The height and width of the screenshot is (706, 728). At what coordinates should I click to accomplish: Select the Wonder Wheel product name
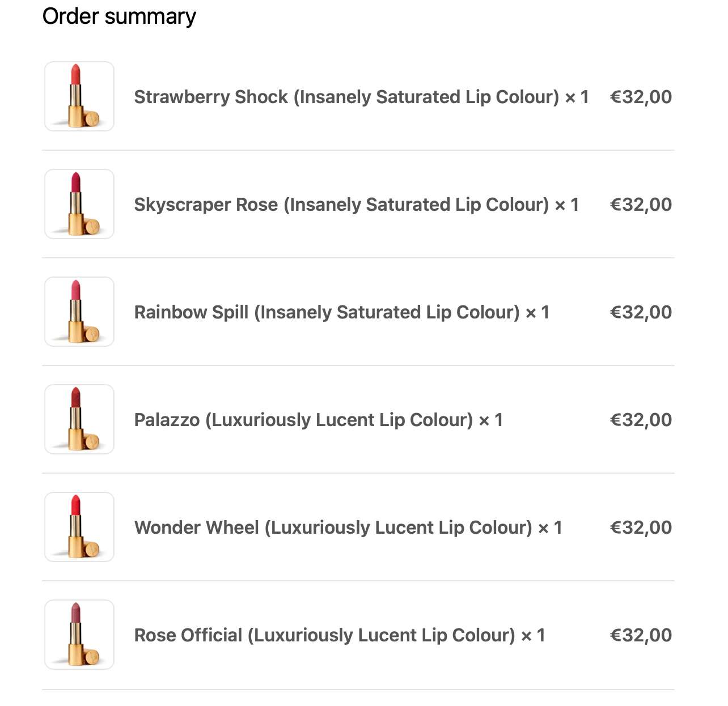348,528
